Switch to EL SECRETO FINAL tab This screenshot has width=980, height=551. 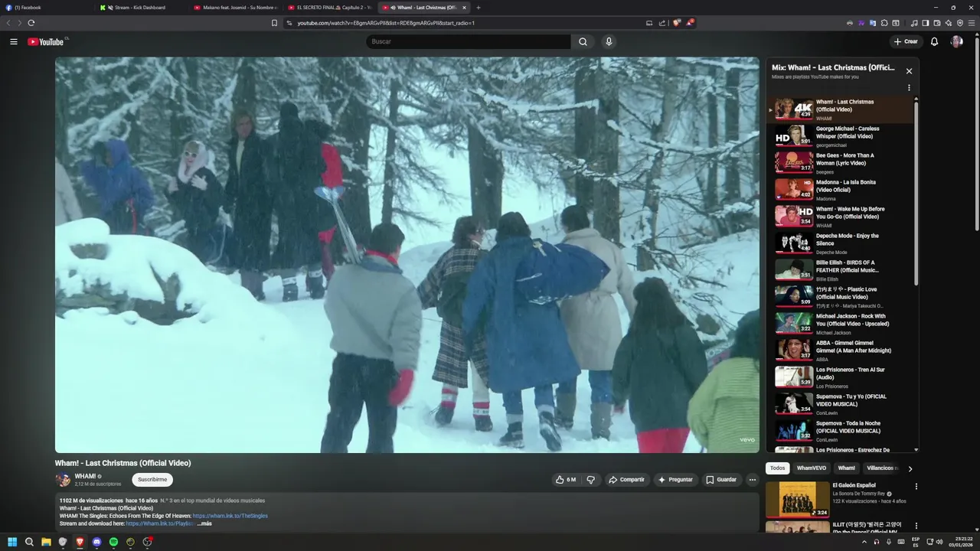(329, 8)
